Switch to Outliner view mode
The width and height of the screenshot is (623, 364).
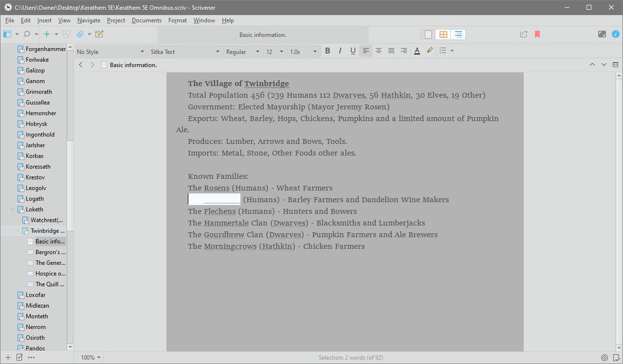(458, 34)
